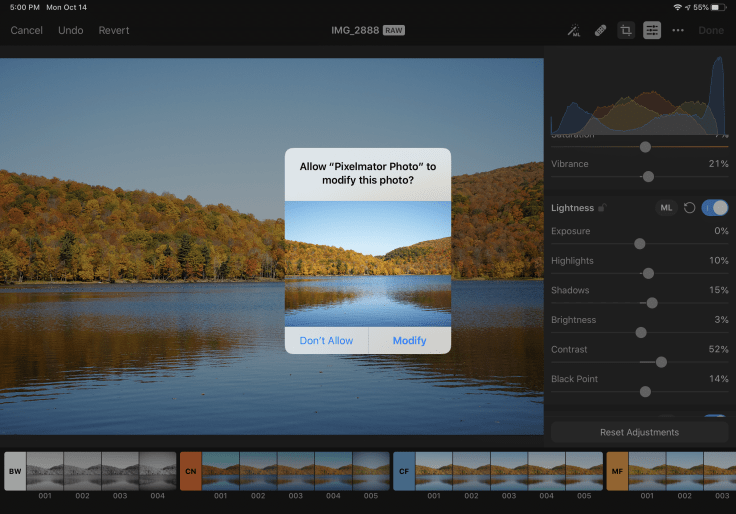Open the three-dots more menu

tap(678, 31)
